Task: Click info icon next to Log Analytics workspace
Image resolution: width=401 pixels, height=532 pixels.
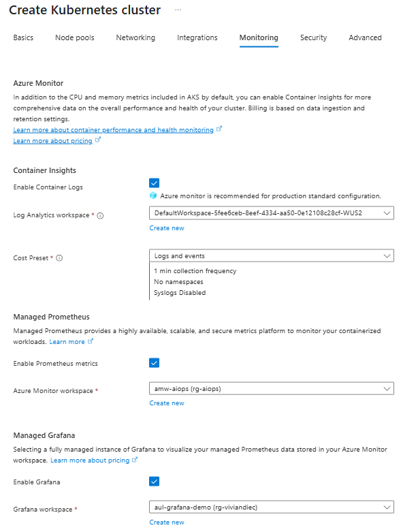Action: pyautogui.click(x=100, y=215)
